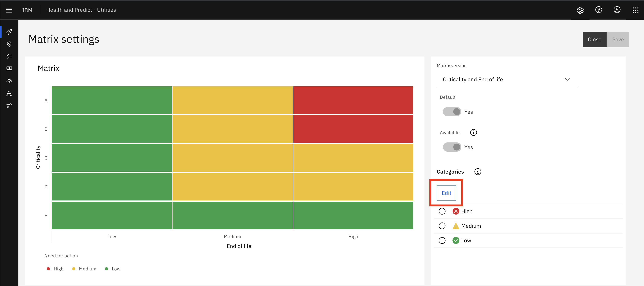Click the Medium legend item under Need for action
Image resolution: width=644 pixels, height=286 pixels.
tap(84, 269)
